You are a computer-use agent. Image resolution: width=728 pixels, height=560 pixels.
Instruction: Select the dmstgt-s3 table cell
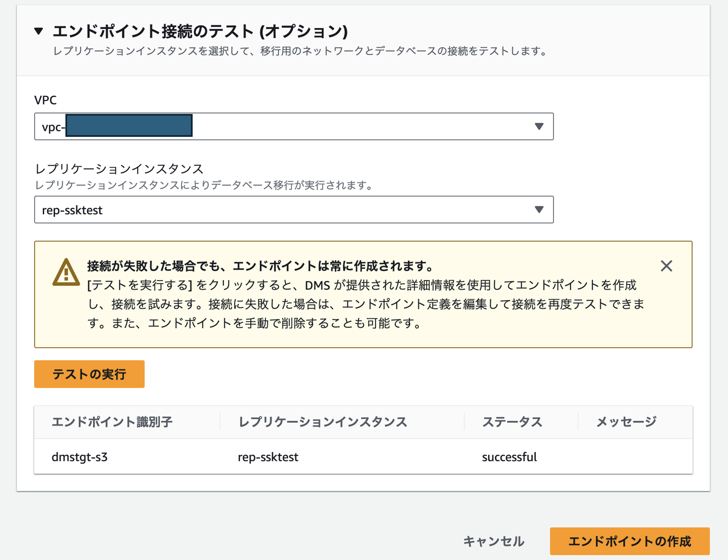[x=80, y=457]
